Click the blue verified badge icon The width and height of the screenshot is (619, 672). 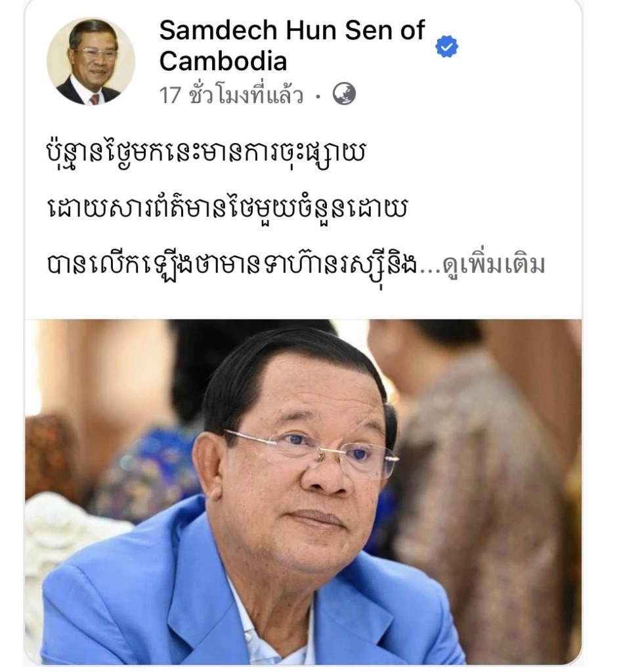pyautogui.click(x=446, y=47)
